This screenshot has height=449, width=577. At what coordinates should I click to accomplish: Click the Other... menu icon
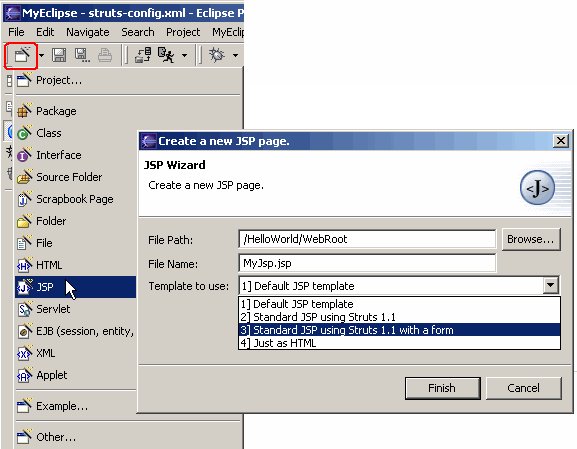(24, 436)
